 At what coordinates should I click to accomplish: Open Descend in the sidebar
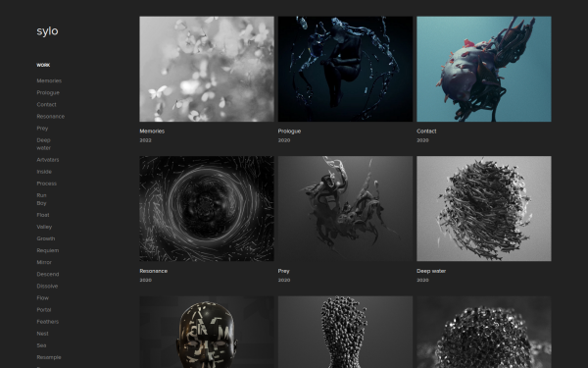click(x=48, y=274)
